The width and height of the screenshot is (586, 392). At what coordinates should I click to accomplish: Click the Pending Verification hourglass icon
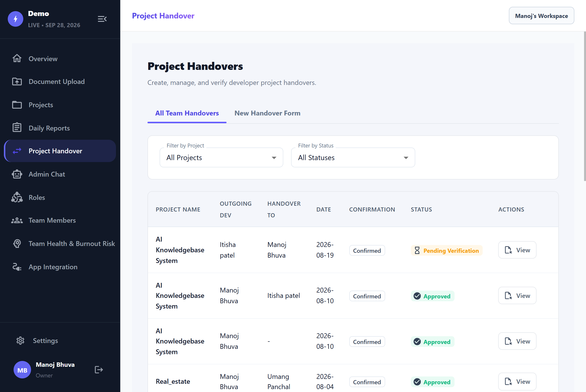point(417,251)
